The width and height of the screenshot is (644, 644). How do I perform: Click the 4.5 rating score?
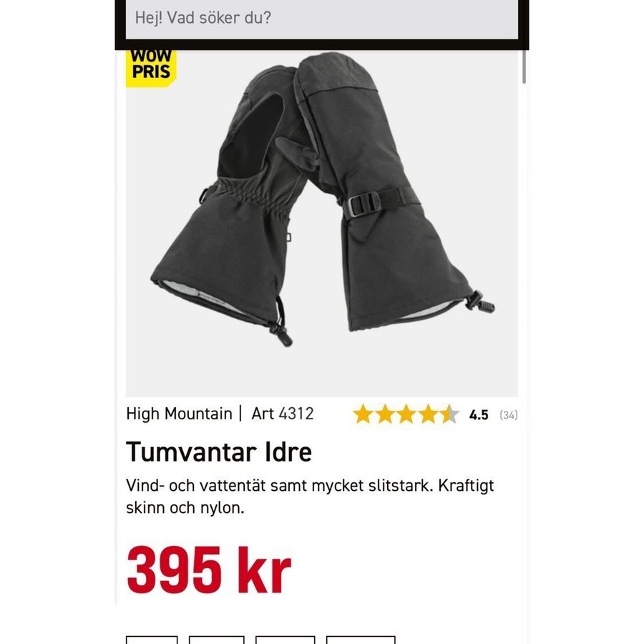click(x=479, y=415)
